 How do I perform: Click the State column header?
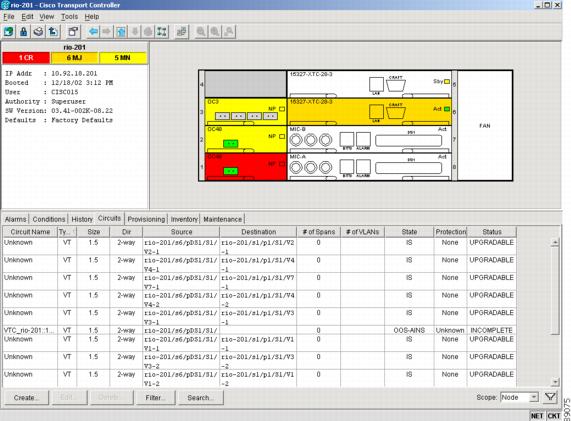(409, 232)
